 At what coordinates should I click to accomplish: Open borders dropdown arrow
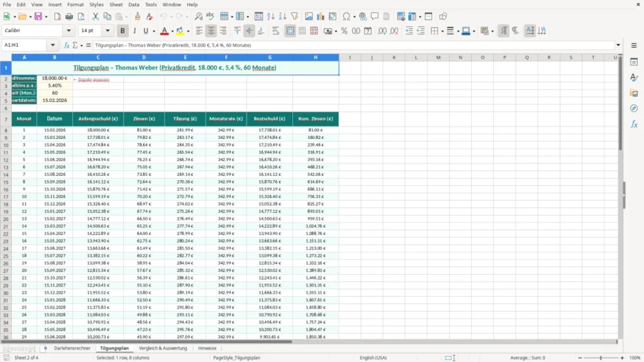coord(442,31)
